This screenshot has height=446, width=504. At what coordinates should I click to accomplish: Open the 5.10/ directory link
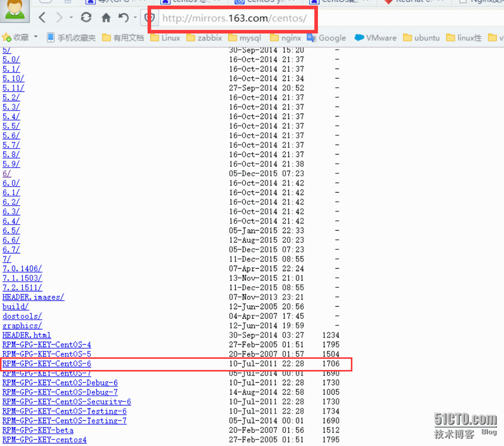click(13, 79)
